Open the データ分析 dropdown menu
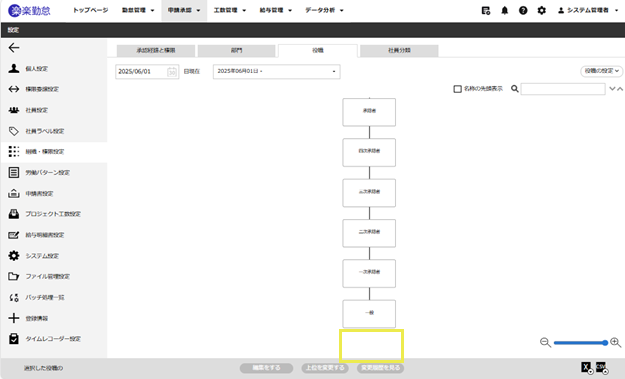This screenshot has height=379, width=625. coord(324,10)
